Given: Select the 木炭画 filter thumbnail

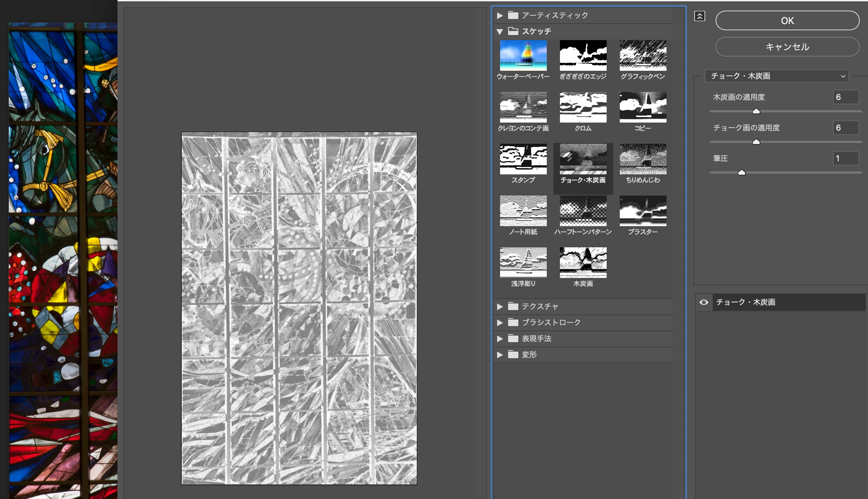Looking at the screenshot, I should tap(583, 263).
